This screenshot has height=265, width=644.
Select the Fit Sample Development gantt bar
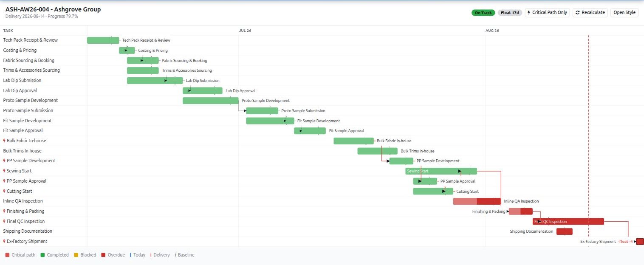click(x=270, y=121)
